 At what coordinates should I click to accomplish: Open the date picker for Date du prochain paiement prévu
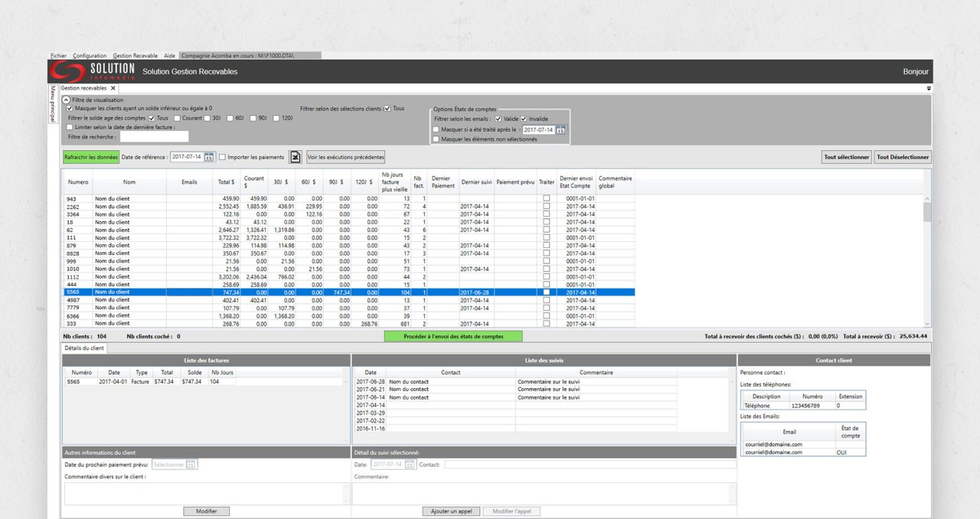click(191, 464)
